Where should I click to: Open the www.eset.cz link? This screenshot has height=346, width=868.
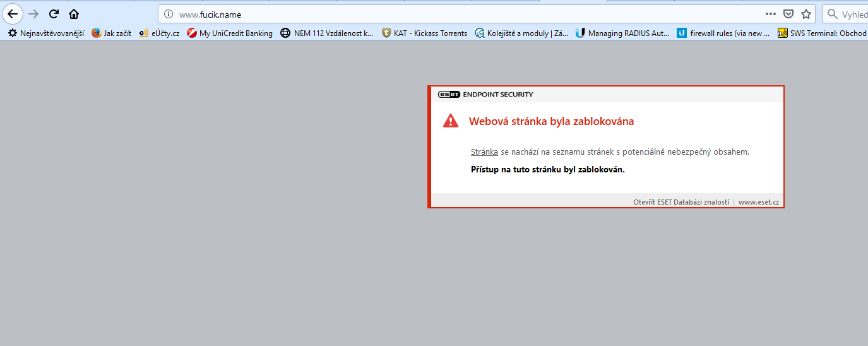coord(758,202)
